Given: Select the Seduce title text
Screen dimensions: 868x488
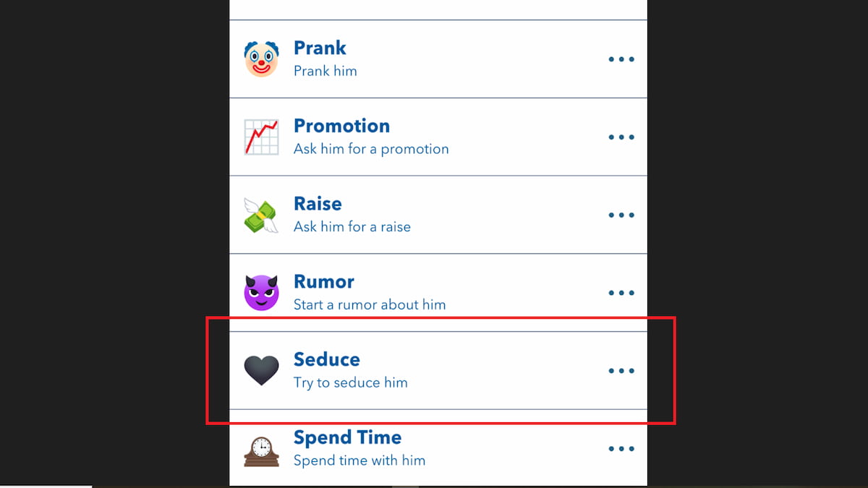Looking at the screenshot, I should tap(327, 359).
